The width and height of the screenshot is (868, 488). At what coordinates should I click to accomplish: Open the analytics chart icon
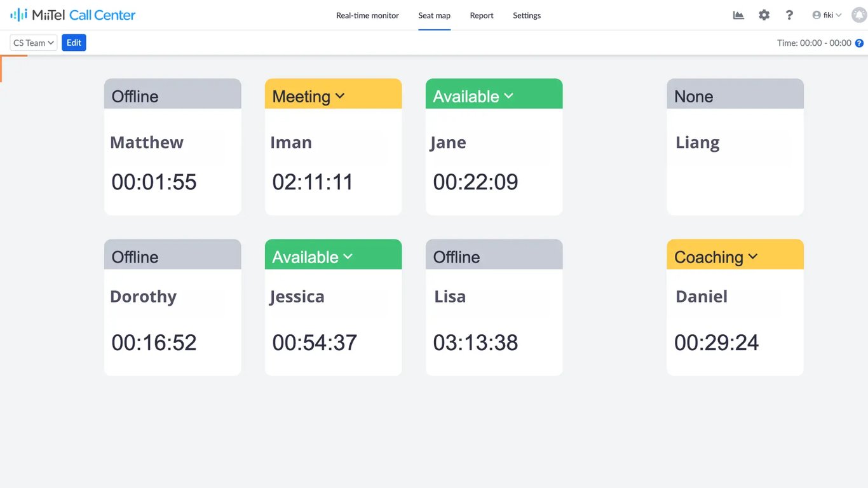pos(738,15)
